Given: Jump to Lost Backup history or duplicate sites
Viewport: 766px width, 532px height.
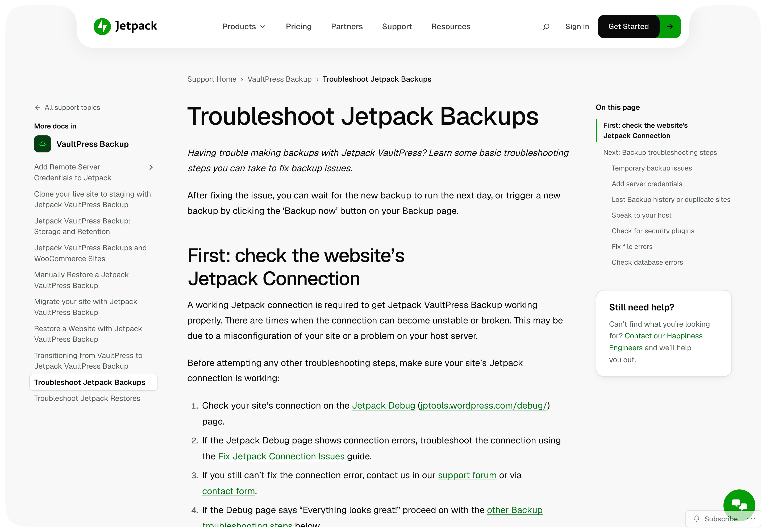Looking at the screenshot, I should click(671, 199).
